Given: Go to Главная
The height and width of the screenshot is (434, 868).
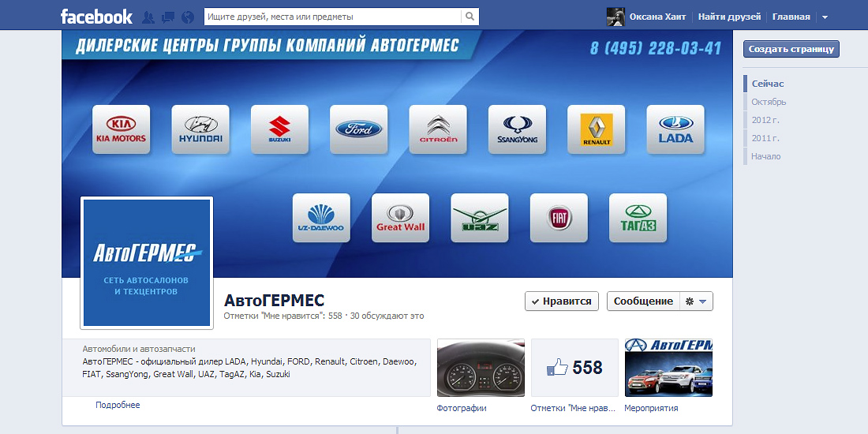Looking at the screenshot, I should [791, 17].
